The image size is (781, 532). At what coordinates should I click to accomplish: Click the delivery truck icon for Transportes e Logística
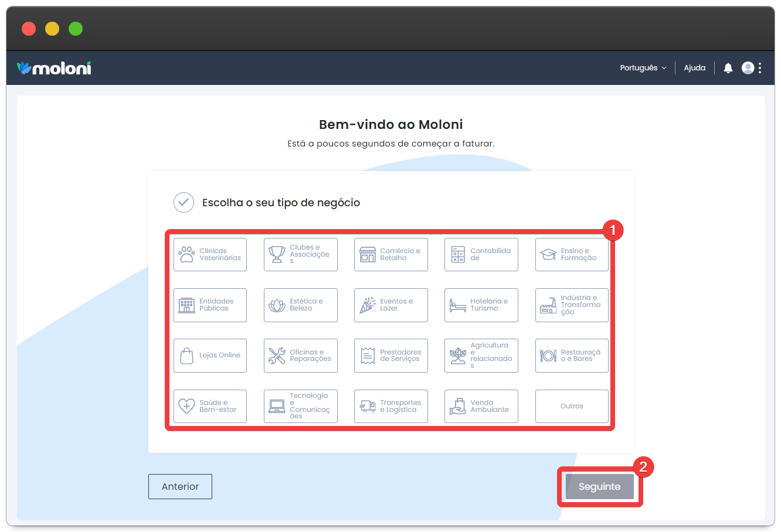[368, 406]
